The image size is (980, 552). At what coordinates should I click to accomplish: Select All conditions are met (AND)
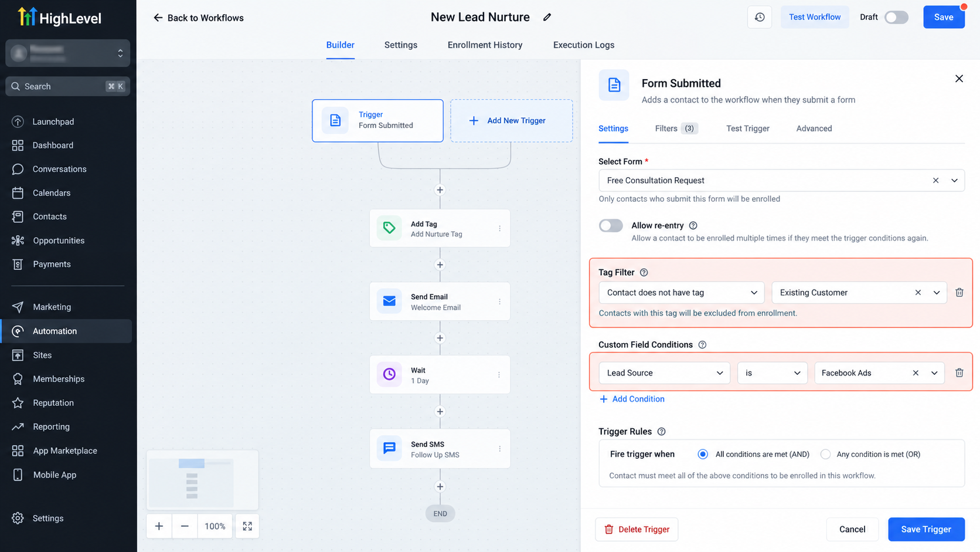[x=703, y=454]
